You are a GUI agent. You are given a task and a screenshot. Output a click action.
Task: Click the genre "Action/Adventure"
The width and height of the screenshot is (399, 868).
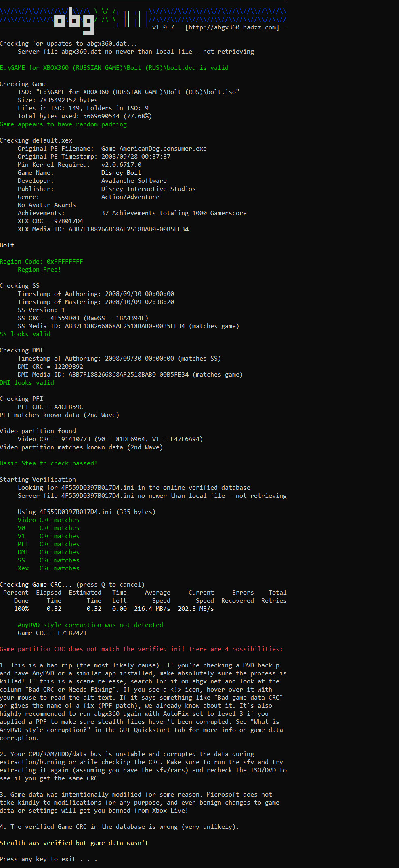click(130, 197)
